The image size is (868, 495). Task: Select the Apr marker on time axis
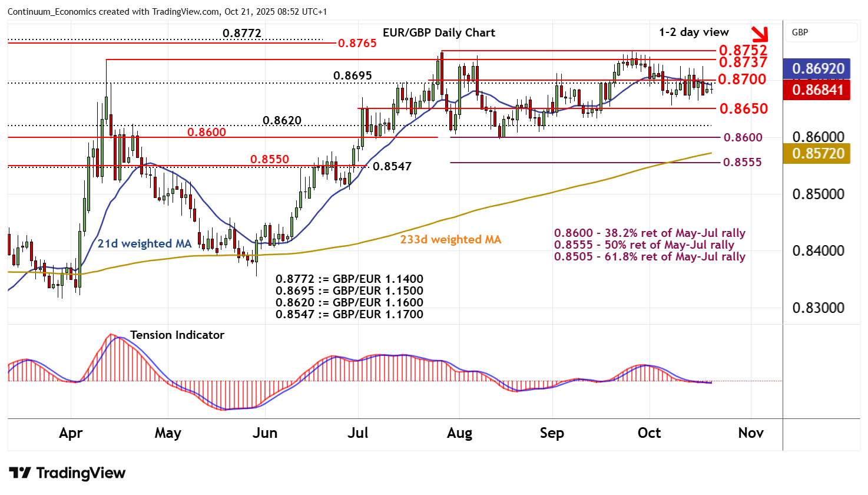[71, 433]
